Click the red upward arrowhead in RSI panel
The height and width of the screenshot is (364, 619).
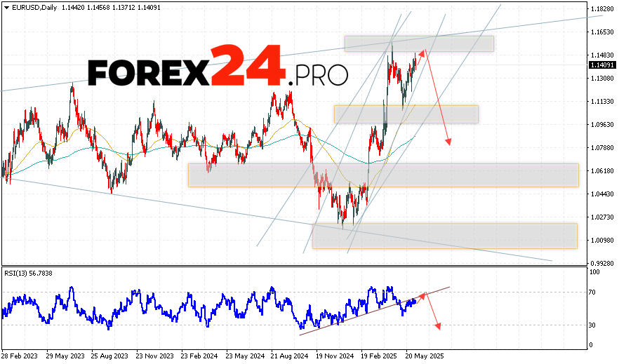[422, 295]
